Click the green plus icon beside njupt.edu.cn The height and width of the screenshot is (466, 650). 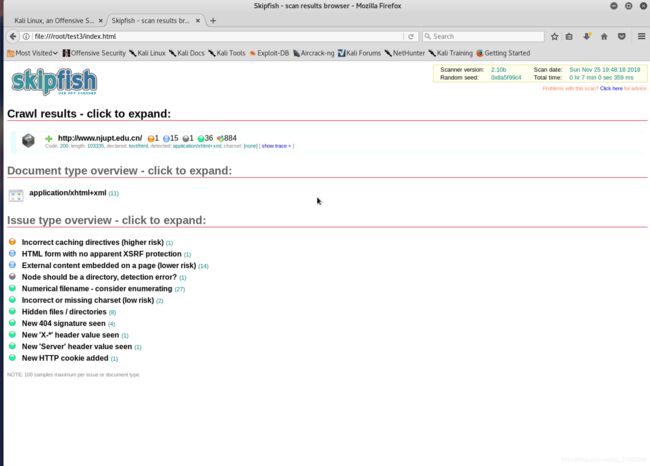[49, 139]
